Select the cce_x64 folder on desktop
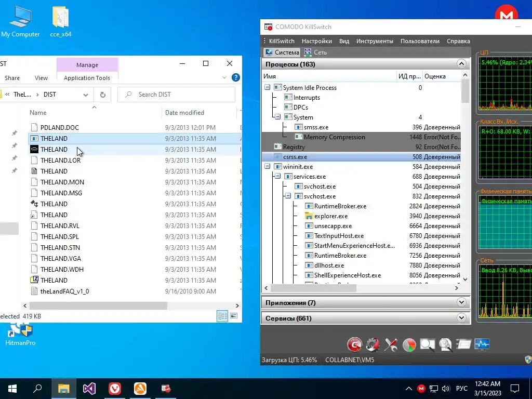532x399 pixels. click(61, 22)
